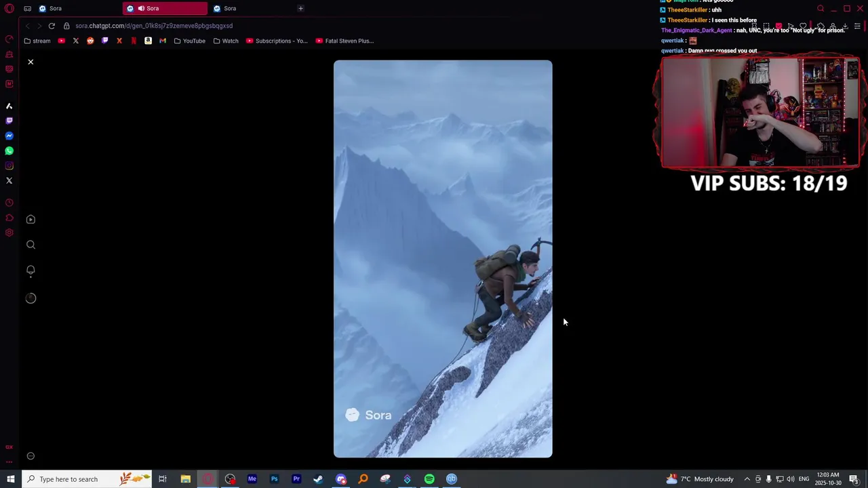Open Sora profile avatar icon
The width and height of the screenshot is (868, 488).
[x=31, y=298]
